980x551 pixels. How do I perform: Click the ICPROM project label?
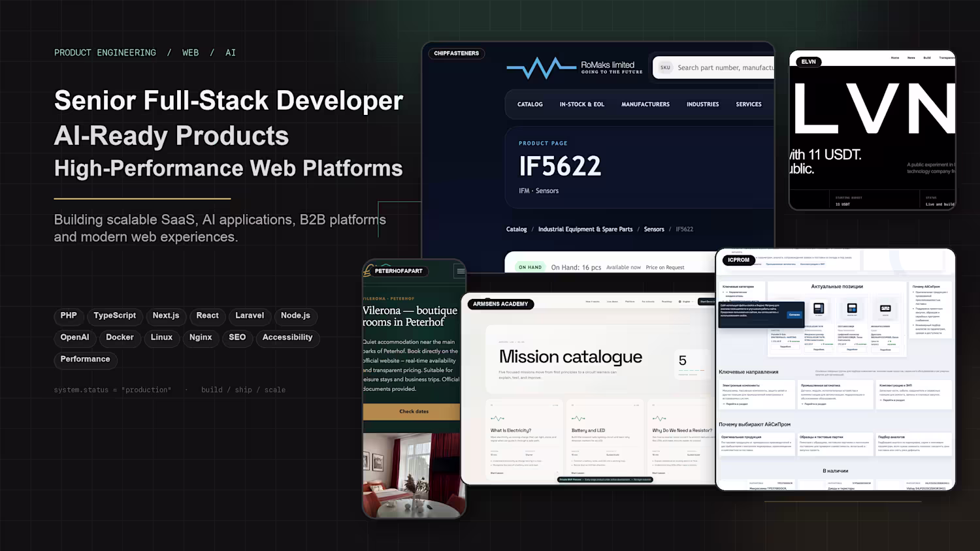tap(739, 260)
